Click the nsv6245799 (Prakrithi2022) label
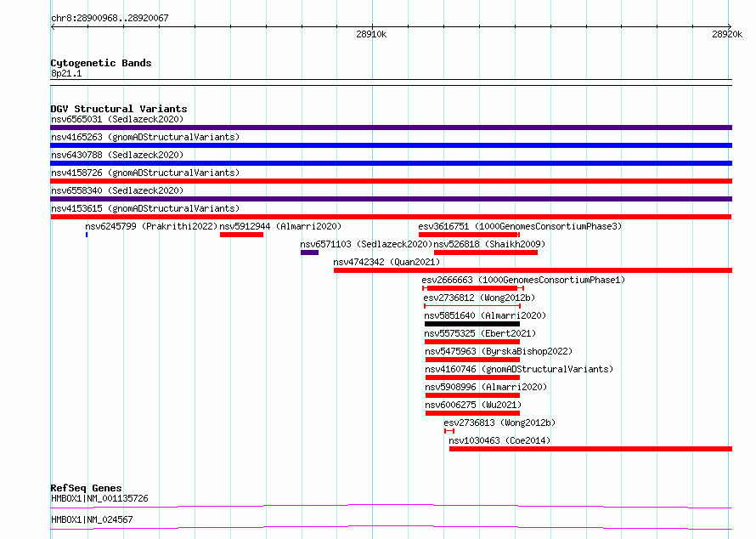 (x=151, y=226)
